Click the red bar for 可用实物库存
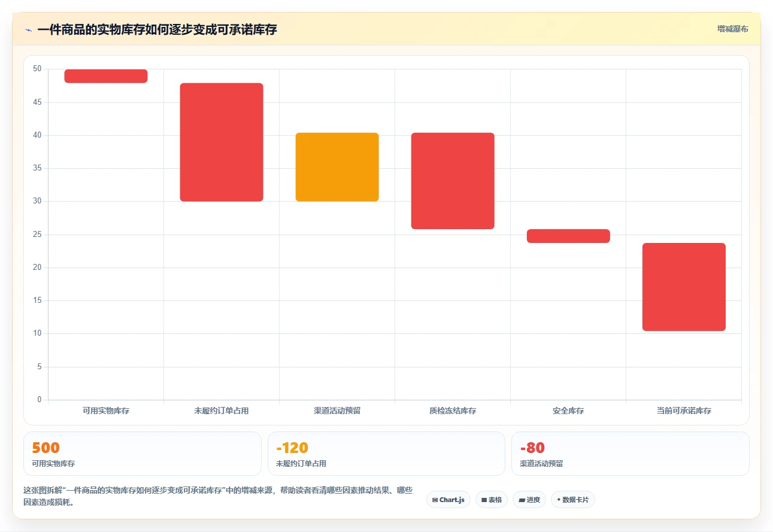The height and width of the screenshot is (532, 773). pos(106,76)
